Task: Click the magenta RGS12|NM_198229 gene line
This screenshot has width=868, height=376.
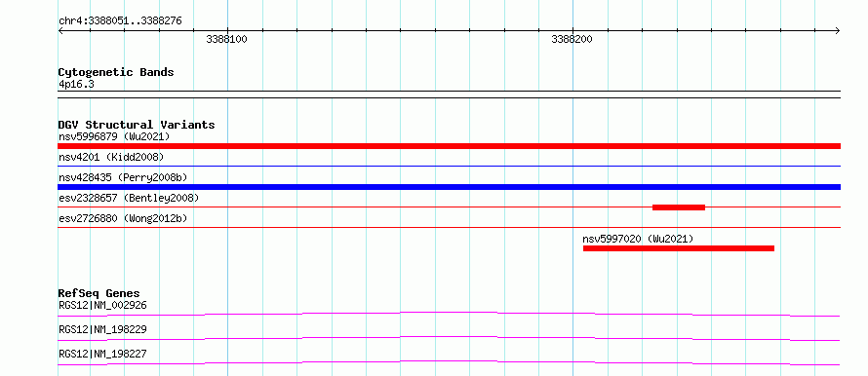Action: [x=449, y=338]
